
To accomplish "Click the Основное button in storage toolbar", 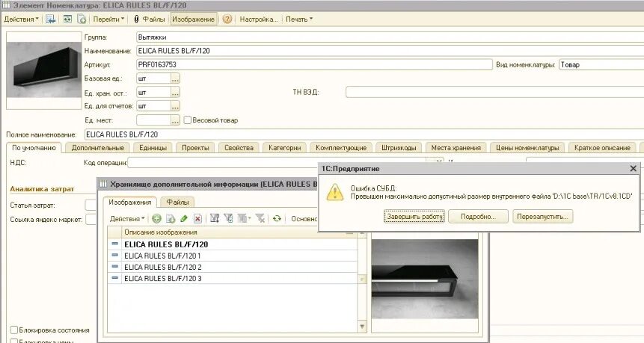I will tap(304, 219).
